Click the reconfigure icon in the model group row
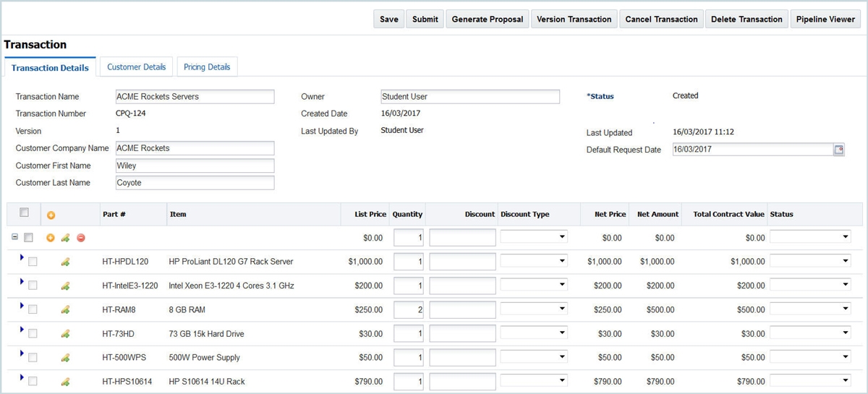 [x=65, y=237]
